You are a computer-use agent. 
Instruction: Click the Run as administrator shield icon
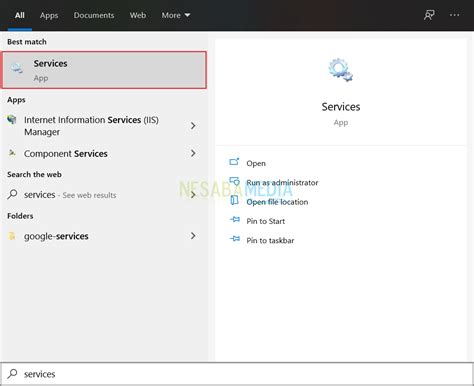[x=234, y=181]
